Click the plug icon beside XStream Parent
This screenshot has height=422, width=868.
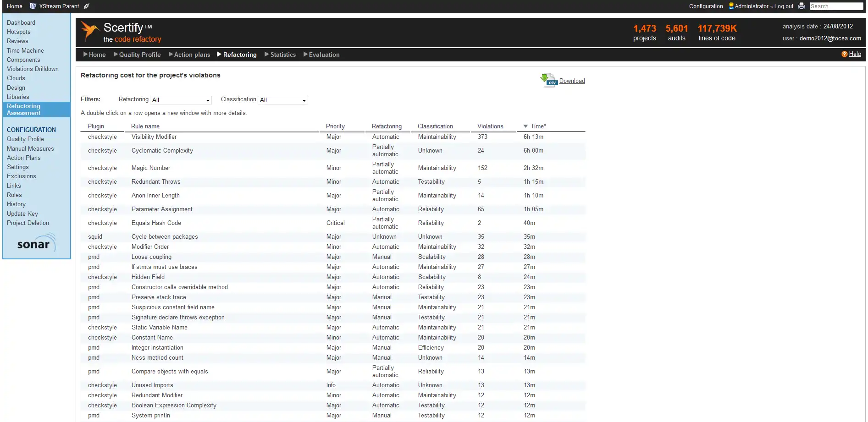[86, 6]
